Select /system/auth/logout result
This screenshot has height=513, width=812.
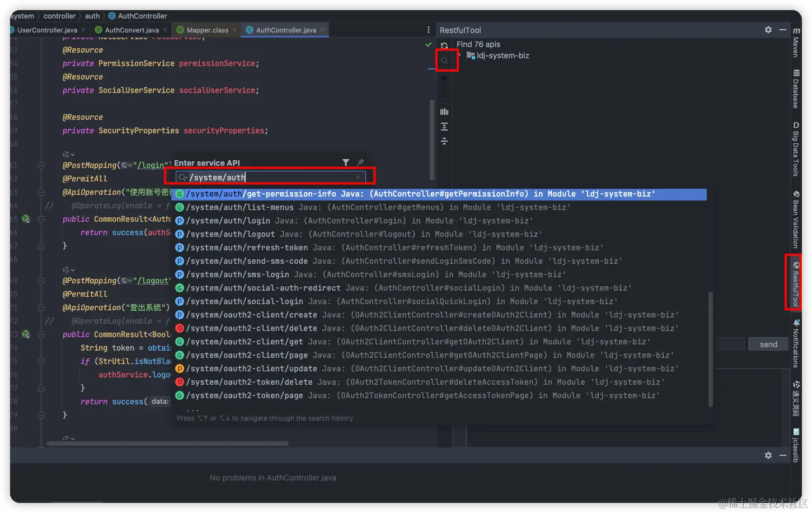tap(439, 234)
